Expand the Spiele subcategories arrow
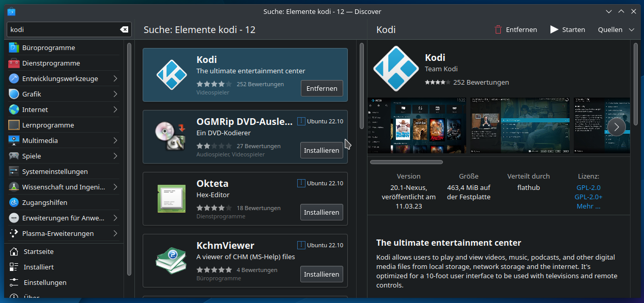This screenshot has width=644, height=303. coord(115,156)
